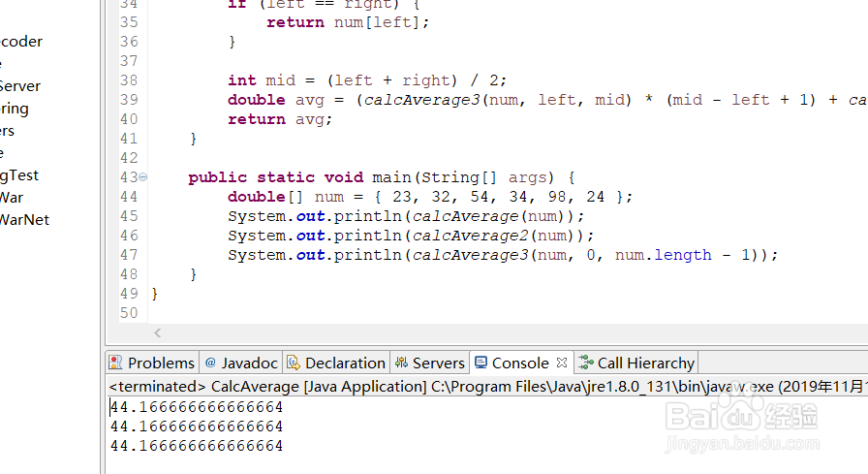
Task: Click the first console output line
Action: click(x=197, y=407)
